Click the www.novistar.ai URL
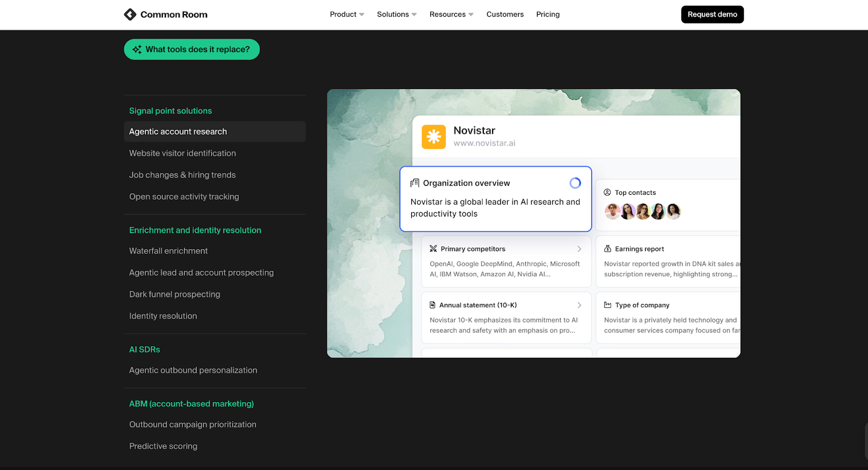868x470 pixels. pyautogui.click(x=484, y=143)
